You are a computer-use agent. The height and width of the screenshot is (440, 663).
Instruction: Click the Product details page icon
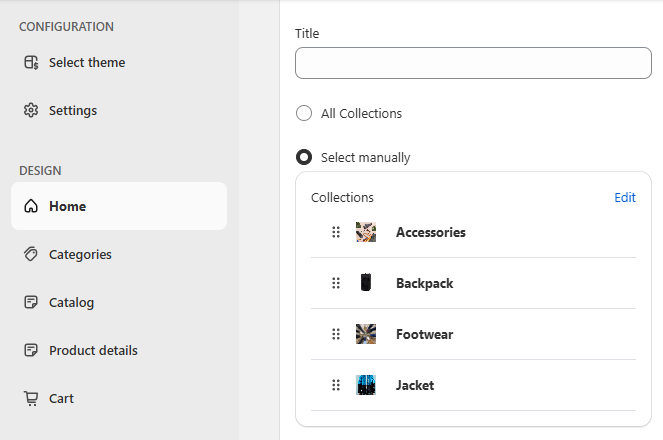[x=31, y=350]
